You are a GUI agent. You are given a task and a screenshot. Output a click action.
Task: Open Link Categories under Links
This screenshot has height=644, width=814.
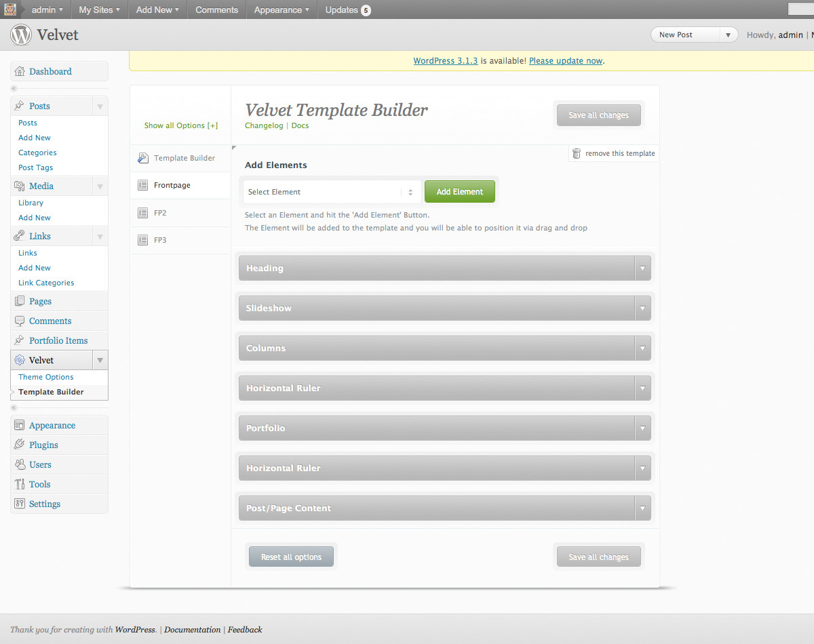[x=46, y=283]
